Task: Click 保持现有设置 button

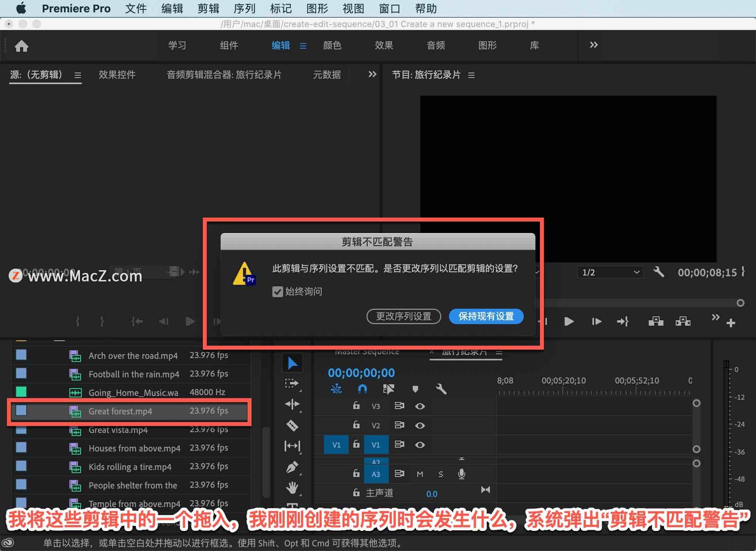Action: (x=486, y=316)
